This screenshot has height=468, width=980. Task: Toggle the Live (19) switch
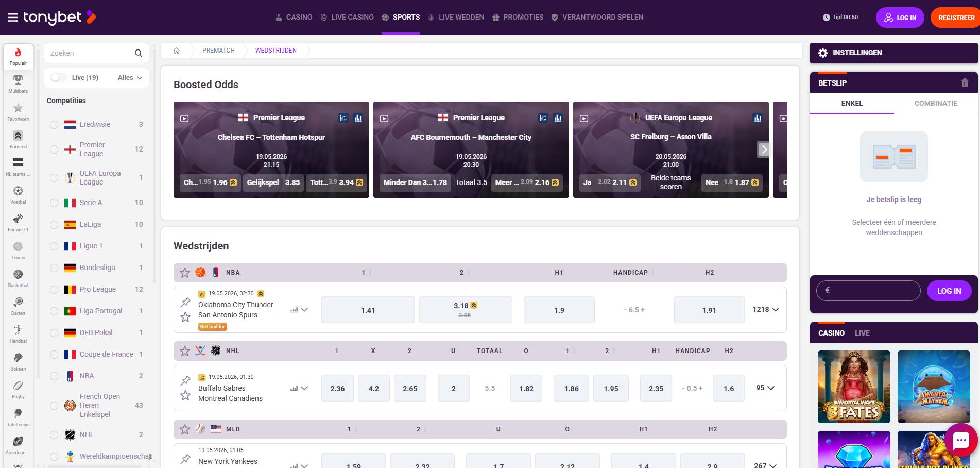click(x=58, y=77)
